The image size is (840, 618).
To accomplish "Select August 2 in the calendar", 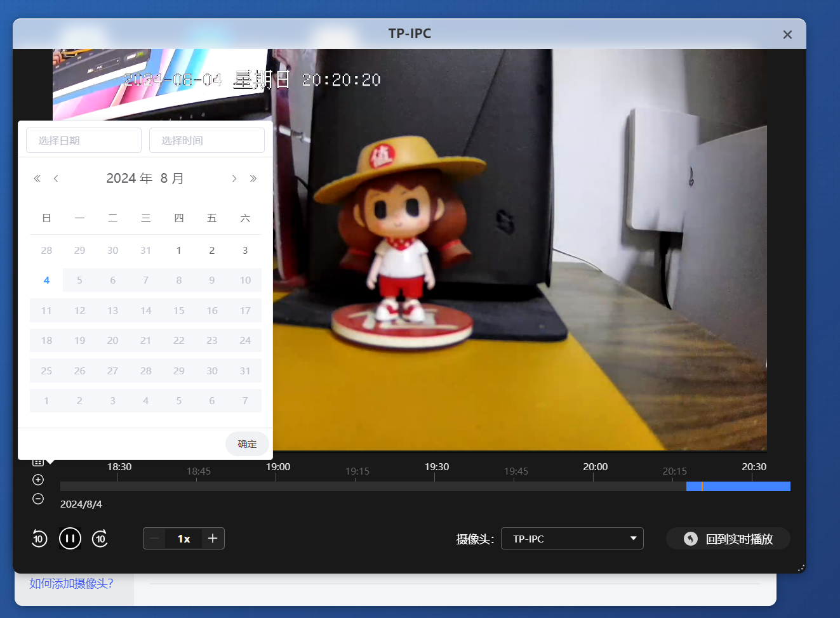I will pos(212,250).
